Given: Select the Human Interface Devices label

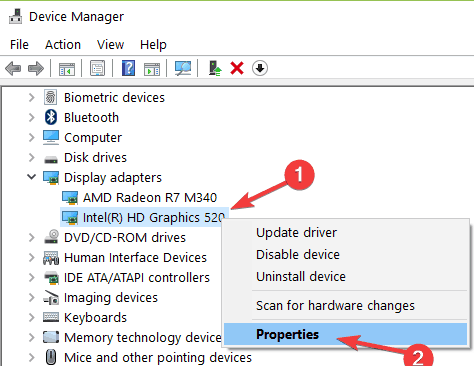Looking at the screenshot, I should (x=135, y=258).
